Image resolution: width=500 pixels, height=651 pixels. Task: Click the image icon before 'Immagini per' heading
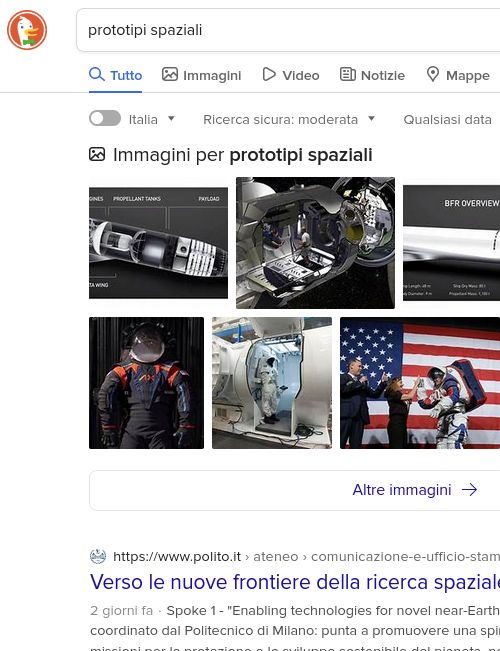click(x=97, y=154)
